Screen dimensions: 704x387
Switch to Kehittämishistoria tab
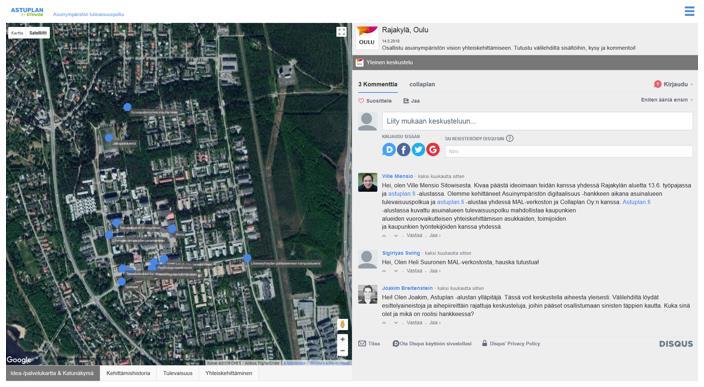(x=128, y=373)
